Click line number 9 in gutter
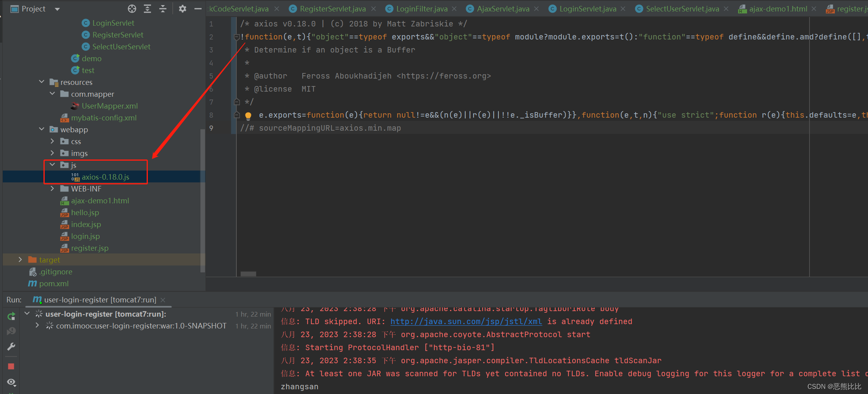This screenshot has height=394, width=868. [x=211, y=128]
